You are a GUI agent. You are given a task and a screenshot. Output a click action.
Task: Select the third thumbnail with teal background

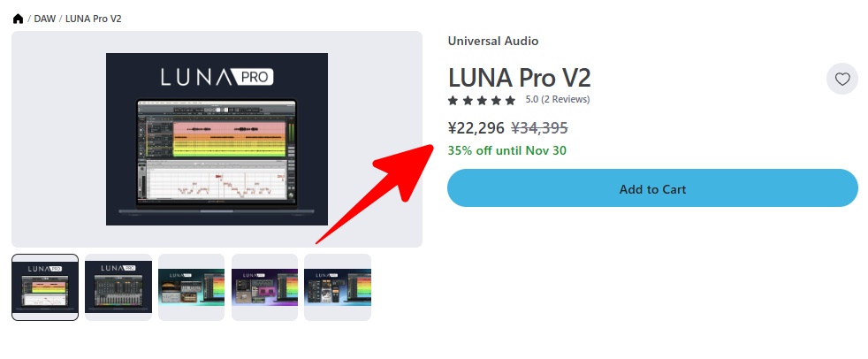tap(191, 287)
